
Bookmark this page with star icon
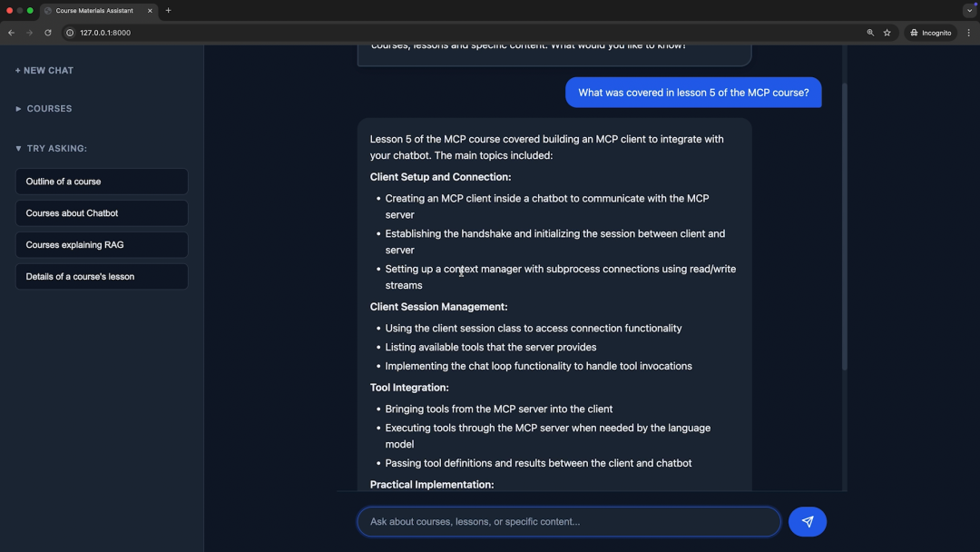pos(887,33)
